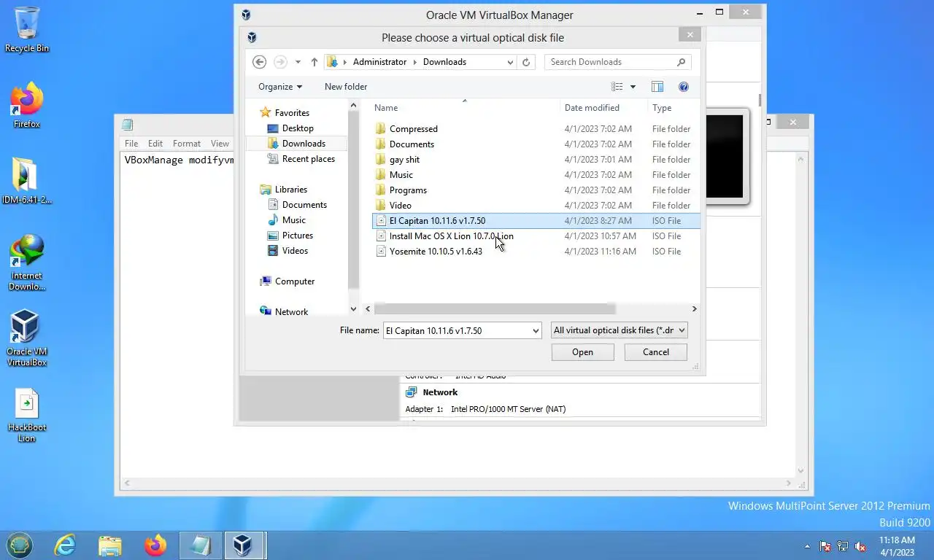The height and width of the screenshot is (560, 934).
Task: Expand the File name combo box
Action: click(x=536, y=330)
